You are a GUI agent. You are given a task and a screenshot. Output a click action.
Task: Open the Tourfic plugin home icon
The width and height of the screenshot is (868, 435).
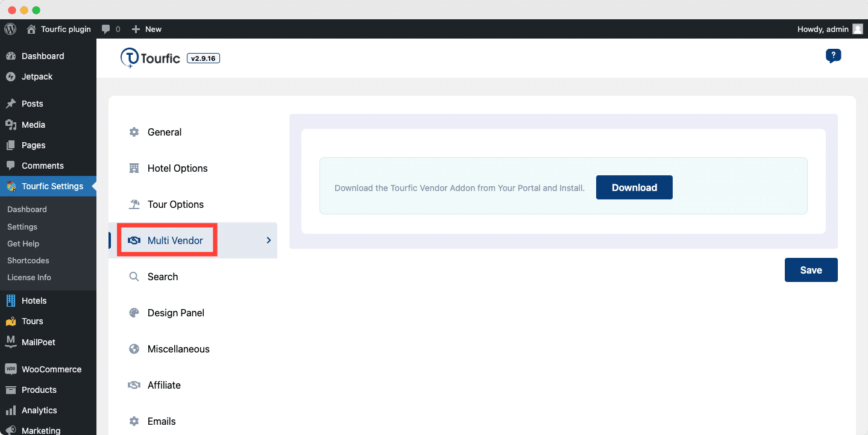pos(31,29)
